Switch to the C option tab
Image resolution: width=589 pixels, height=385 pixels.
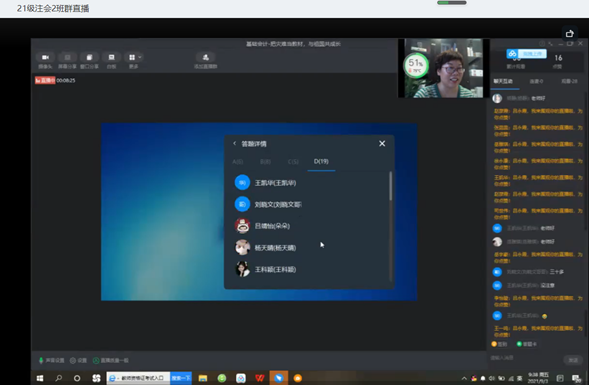coord(293,162)
